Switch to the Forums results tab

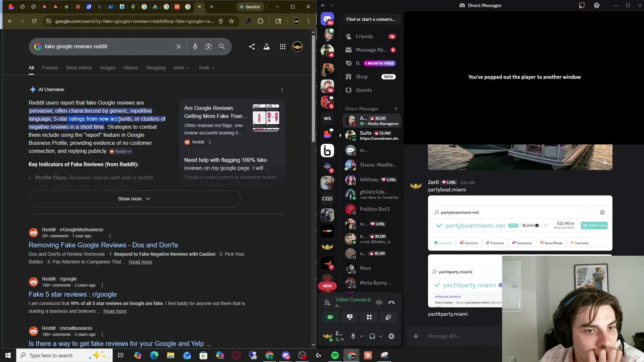[50, 68]
